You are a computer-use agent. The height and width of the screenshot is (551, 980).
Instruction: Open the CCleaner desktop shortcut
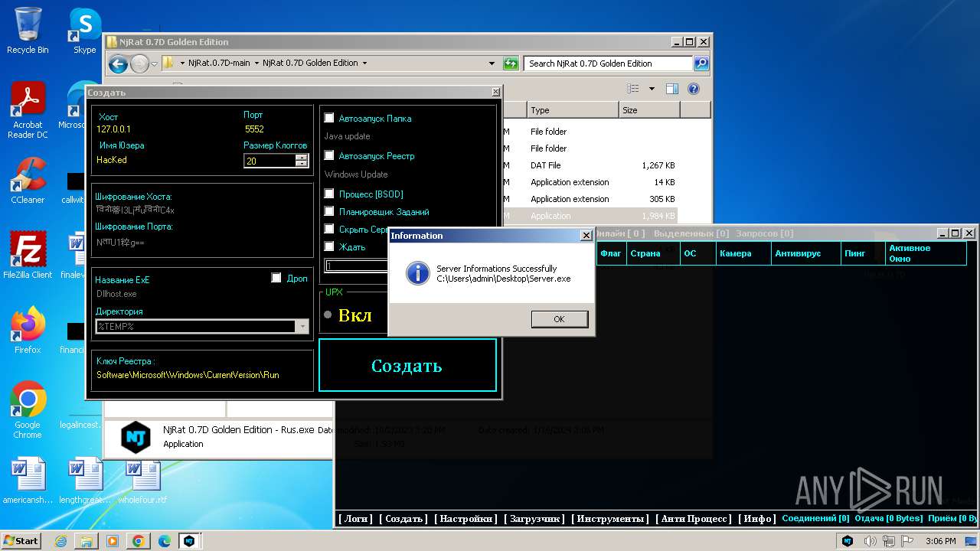28,181
